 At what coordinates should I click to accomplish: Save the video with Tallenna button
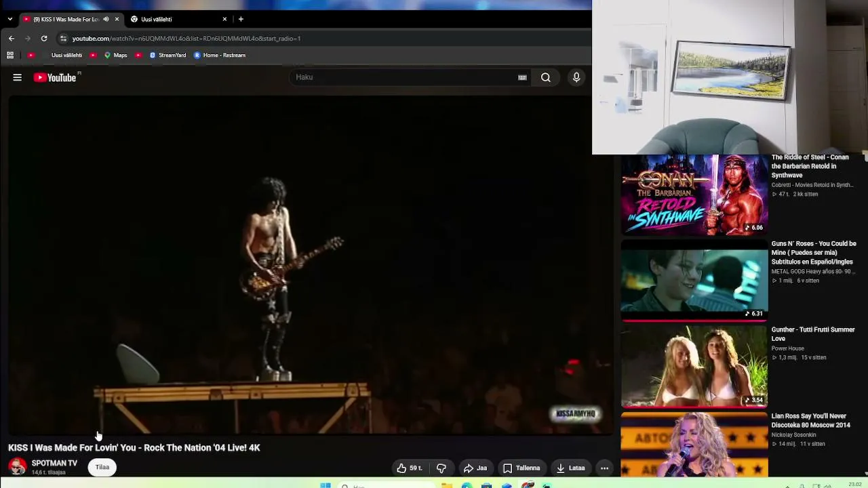(x=521, y=468)
